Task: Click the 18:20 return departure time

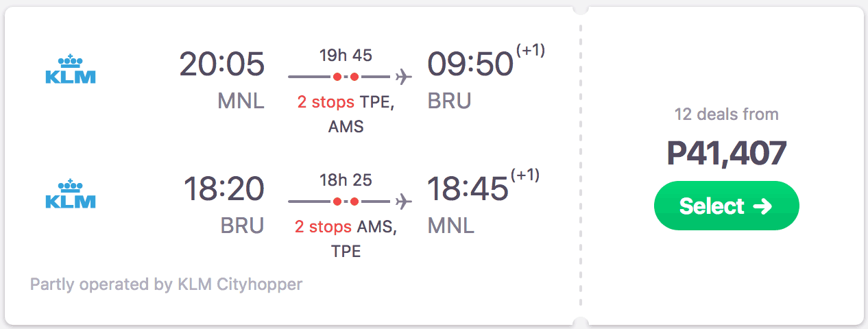Action: (x=224, y=190)
